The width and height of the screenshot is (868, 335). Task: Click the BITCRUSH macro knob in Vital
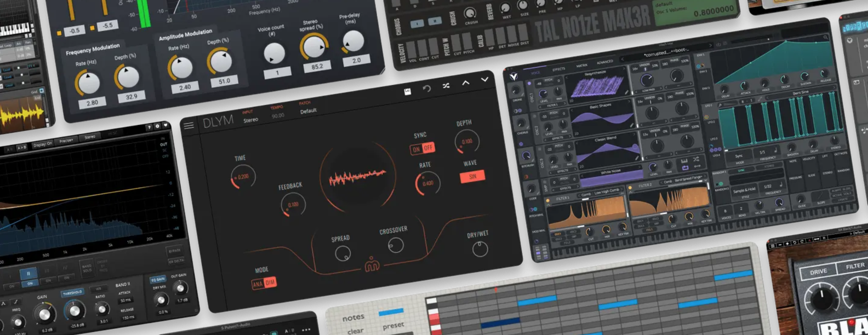coord(526,156)
